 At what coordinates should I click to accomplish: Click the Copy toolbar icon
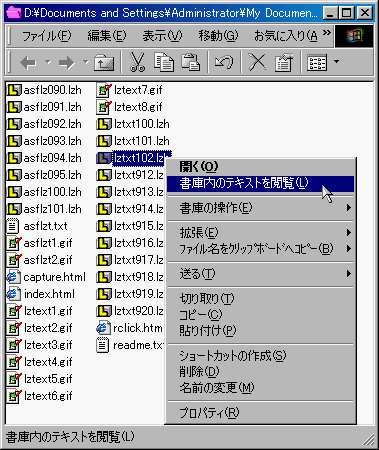[164, 62]
